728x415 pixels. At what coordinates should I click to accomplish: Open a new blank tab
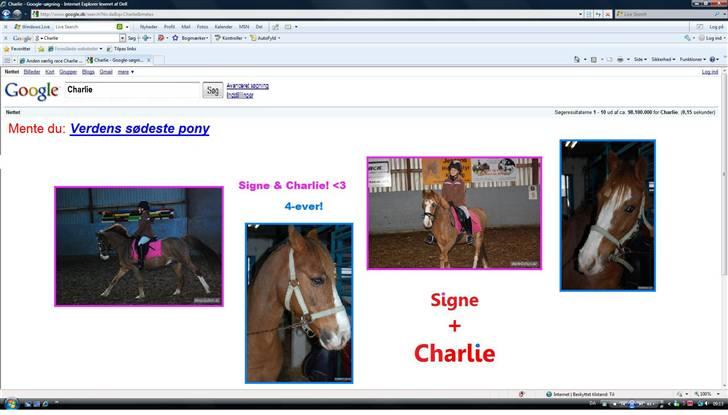pos(159,60)
